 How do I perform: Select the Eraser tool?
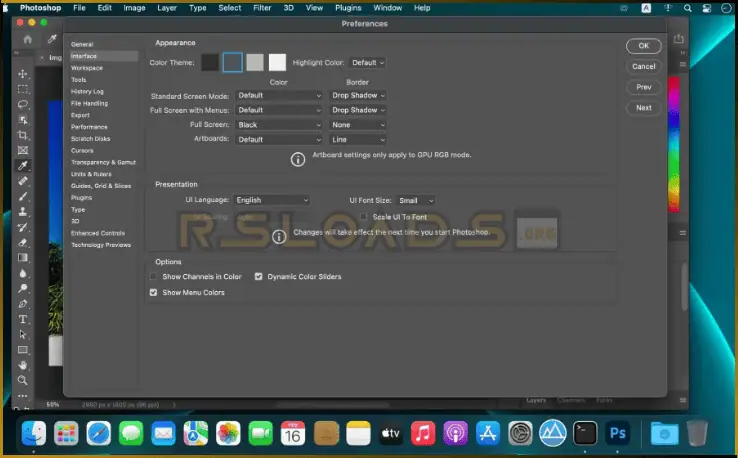coord(23,242)
